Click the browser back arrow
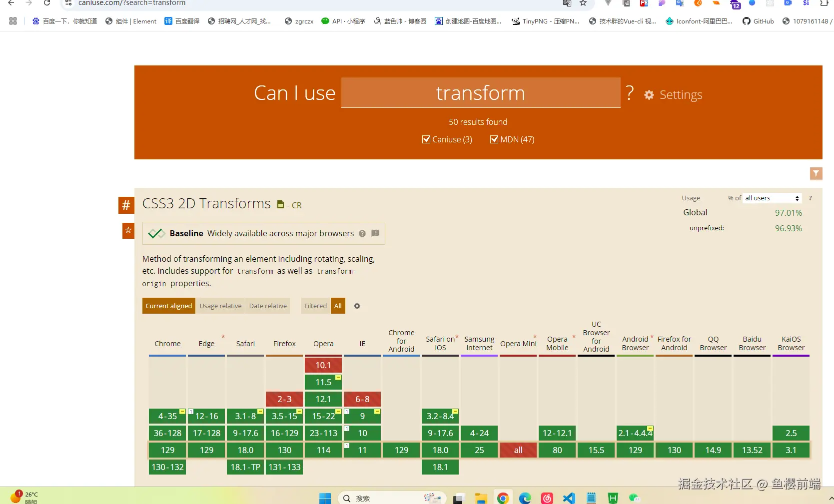The image size is (834, 504). point(11,3)
